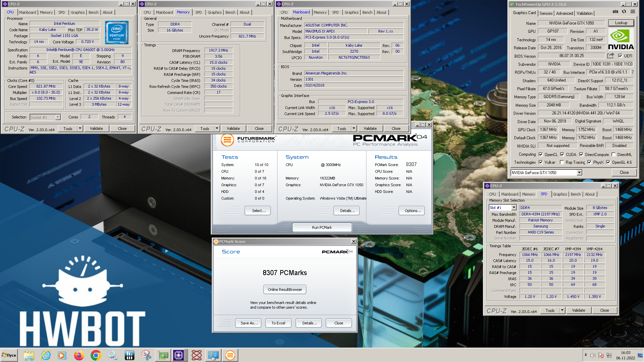Image resolution: width=644 pixels, height=362 pixels.
Task: Enable the Ray Tracing checkbox
Action: tap(562, 162)
